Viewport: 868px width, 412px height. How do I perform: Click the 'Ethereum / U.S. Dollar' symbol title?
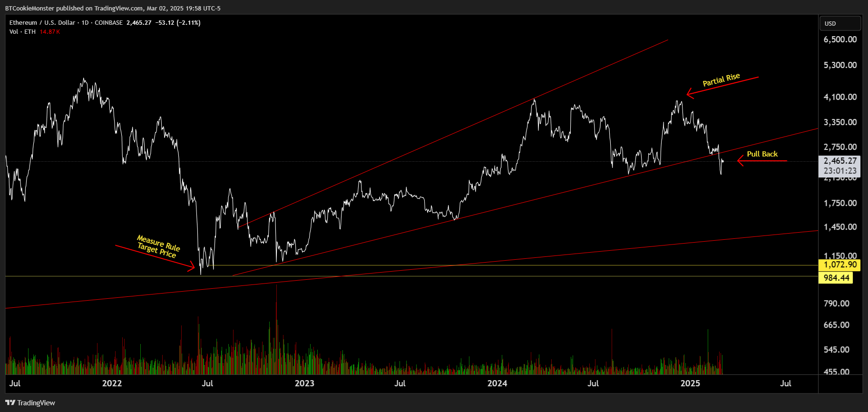coord(42,23)
